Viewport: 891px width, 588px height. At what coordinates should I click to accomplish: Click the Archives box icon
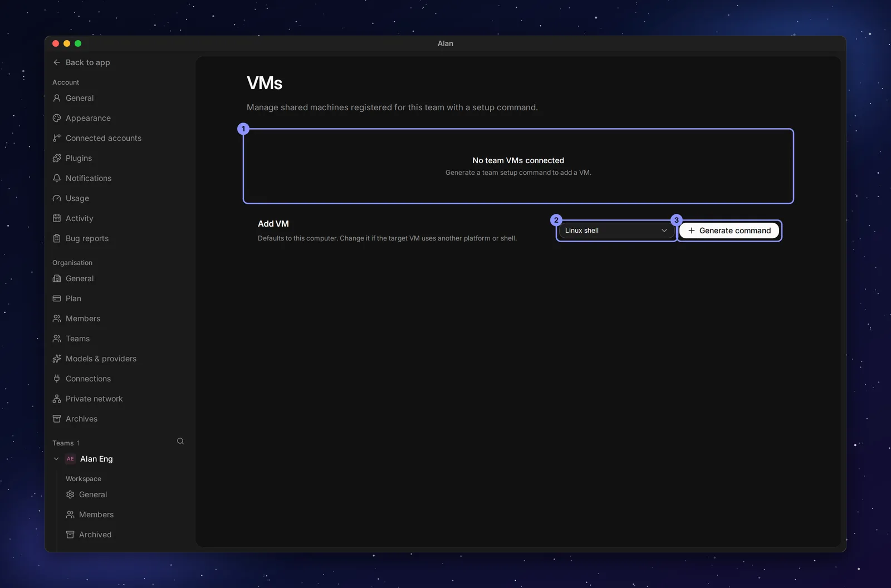click(57, 419)
